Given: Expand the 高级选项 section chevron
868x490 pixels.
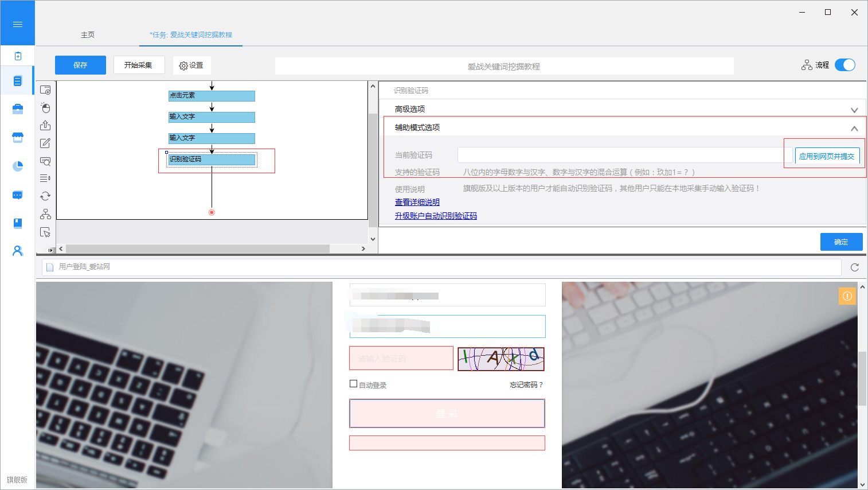Looking at the screenshot, I should click(854, 110).
